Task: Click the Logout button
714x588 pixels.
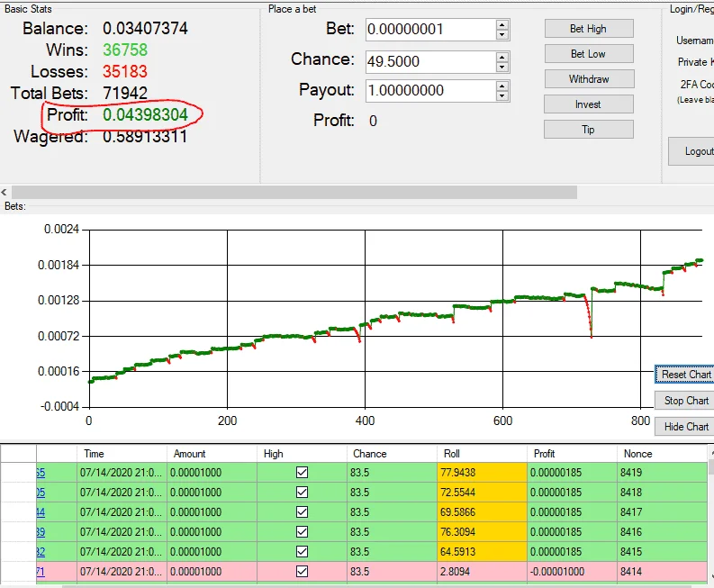Action: coord(692,151)
